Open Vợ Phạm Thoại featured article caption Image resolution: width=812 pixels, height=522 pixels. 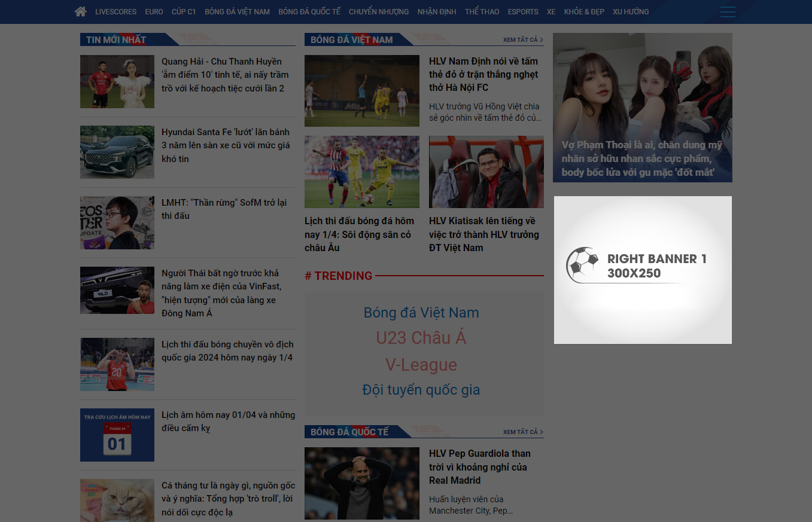coord(642,159)
